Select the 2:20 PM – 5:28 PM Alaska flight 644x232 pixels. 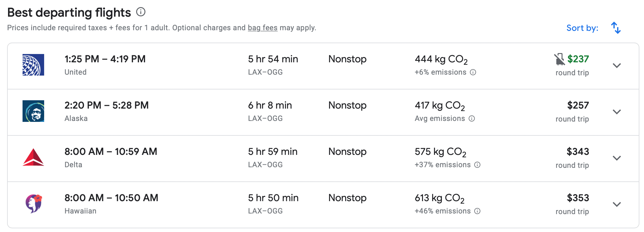click(107, 105)
